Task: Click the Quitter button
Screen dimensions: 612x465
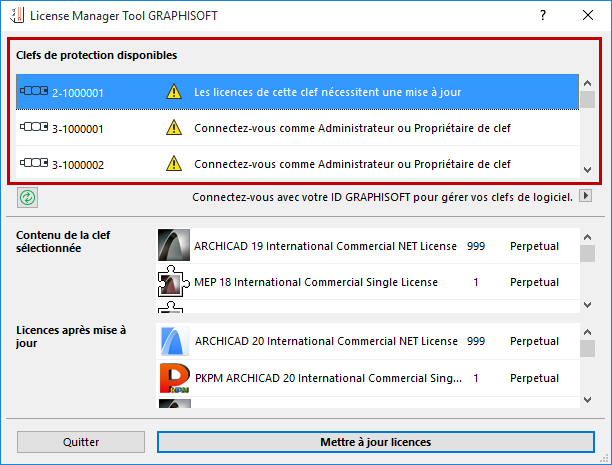Action: (81, 442)
